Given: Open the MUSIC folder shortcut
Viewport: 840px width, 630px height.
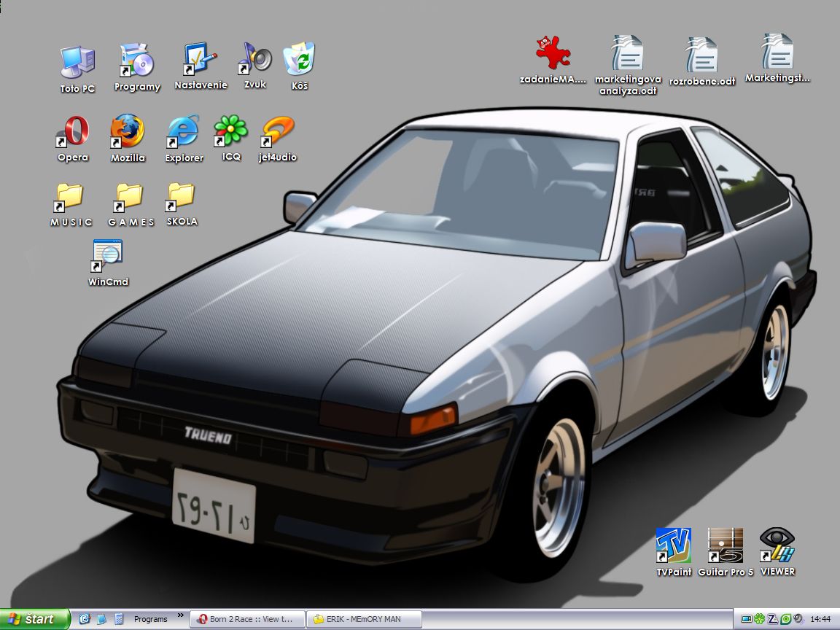Looking at the screenshot, I should [x=71, y=205].
